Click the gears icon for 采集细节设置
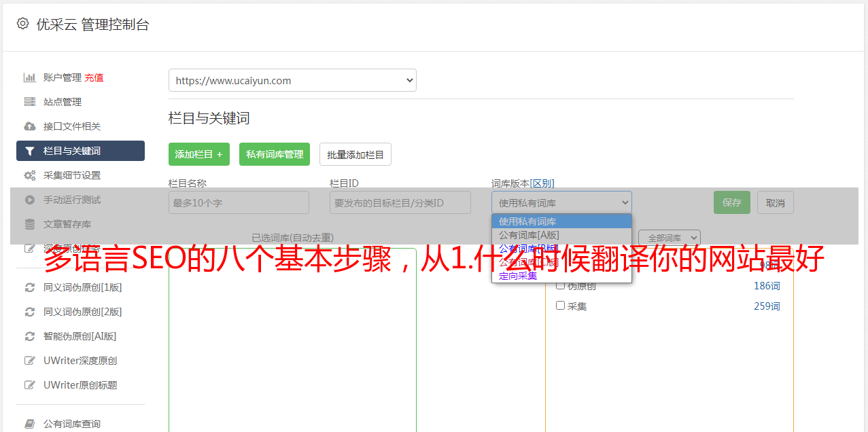The image size is (868, 432). (x=30, y=175)
